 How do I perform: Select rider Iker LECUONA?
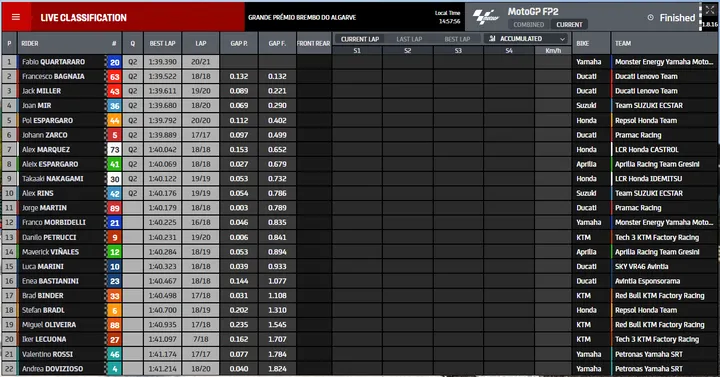[44, 339]
